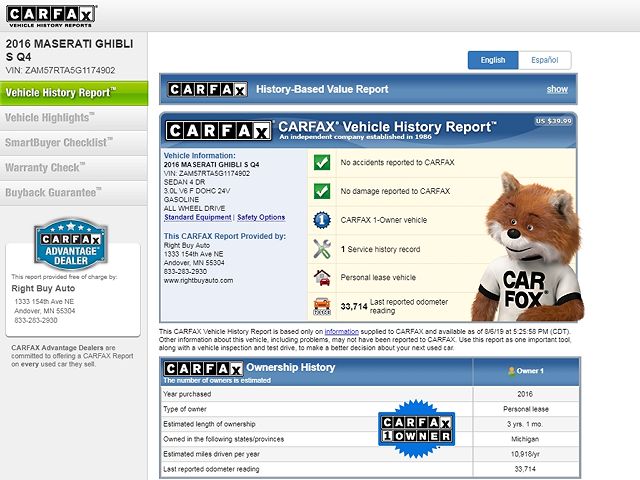
Task: Open the Standard Equipment link
Action: coord(197,217)
